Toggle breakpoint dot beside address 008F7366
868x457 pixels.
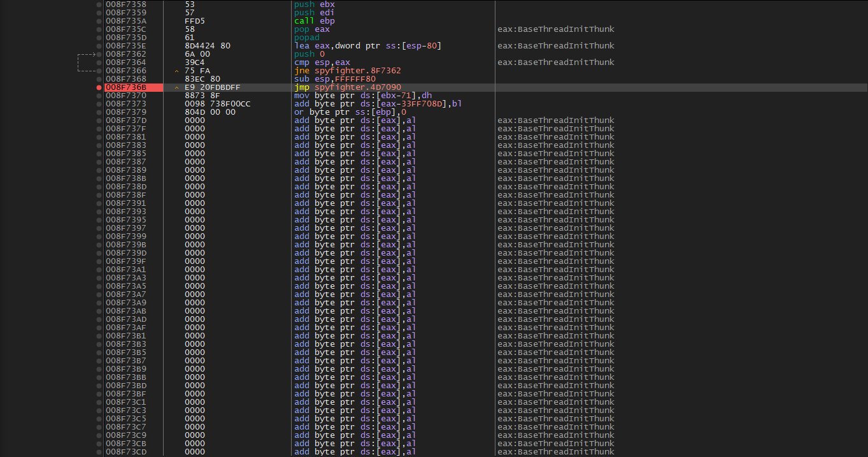(99, 71)
